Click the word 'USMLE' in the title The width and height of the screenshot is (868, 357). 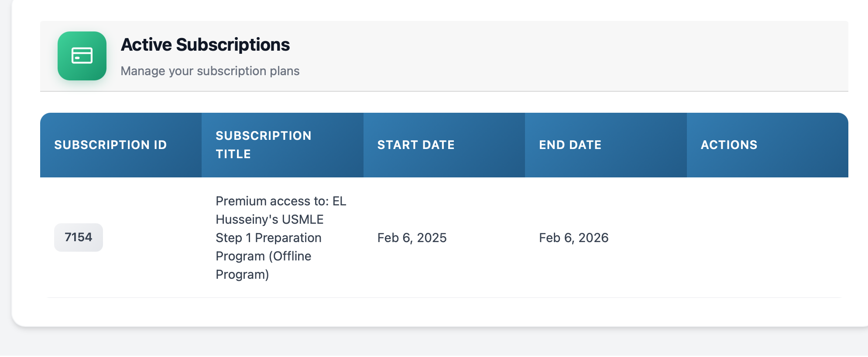pyautogui.click(x=302, y=219)
